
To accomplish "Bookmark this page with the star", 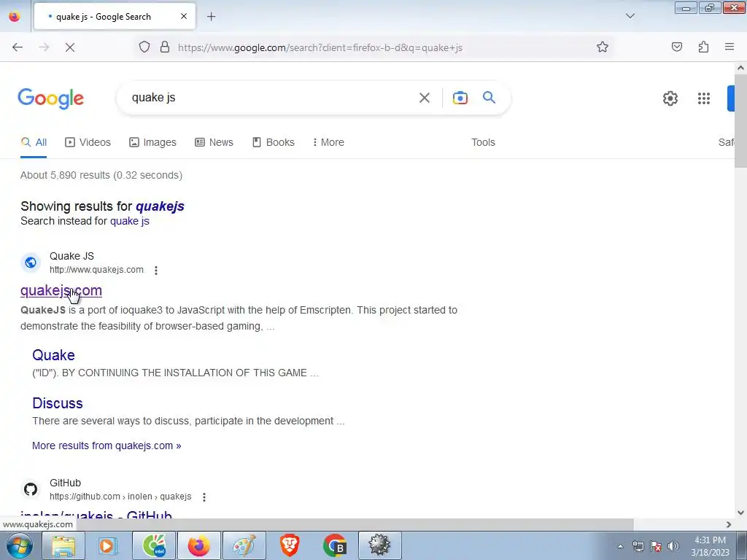I will pyautogui.click(x=602, y=47).
